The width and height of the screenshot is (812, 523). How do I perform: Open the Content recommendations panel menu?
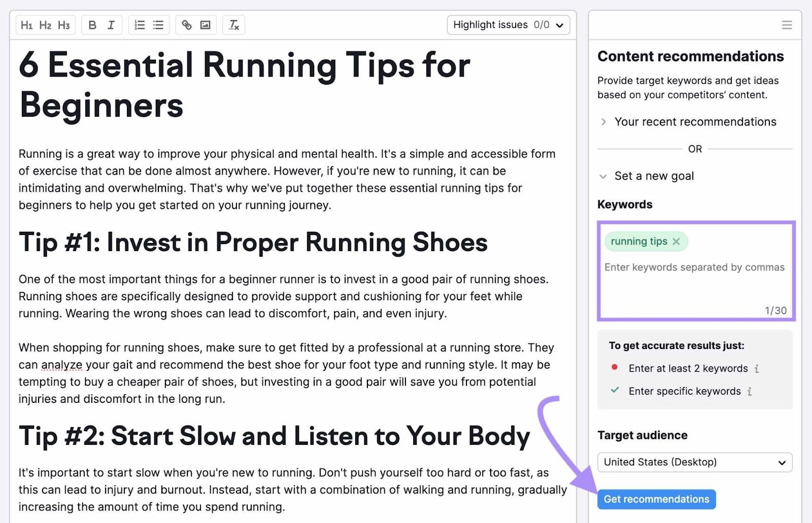click(x=787, y=24)
